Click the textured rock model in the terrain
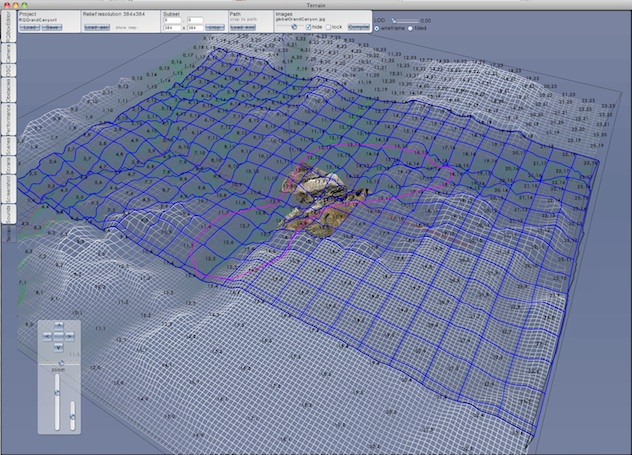 click(x=320, y=200)
